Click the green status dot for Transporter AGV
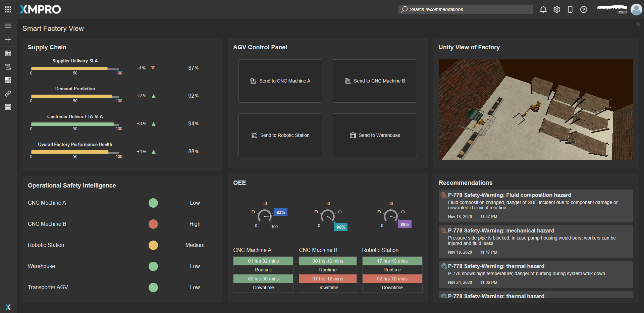Image resolution: width=644 pixels, height=313 pixels. [153, 288]
